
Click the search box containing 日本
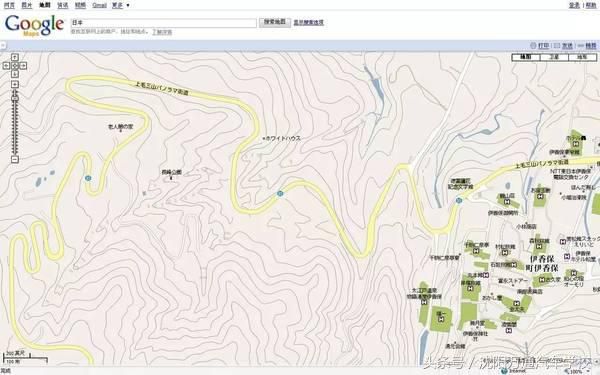(163, 23)
